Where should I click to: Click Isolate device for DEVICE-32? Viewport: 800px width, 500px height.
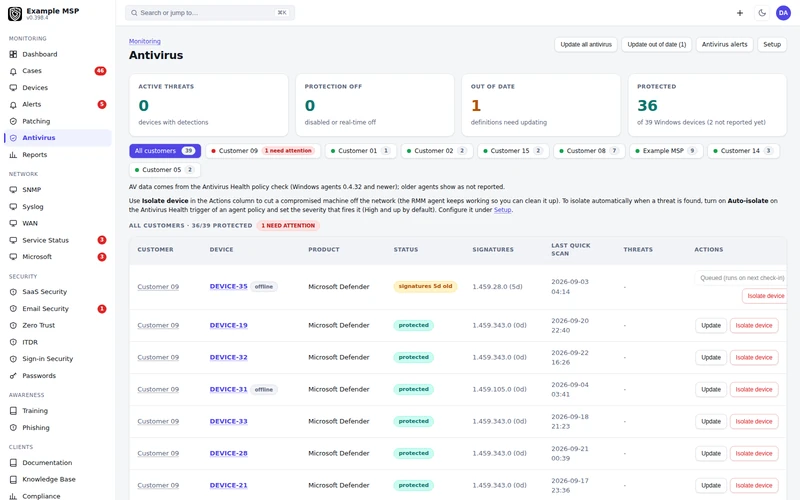coord(754,358)
